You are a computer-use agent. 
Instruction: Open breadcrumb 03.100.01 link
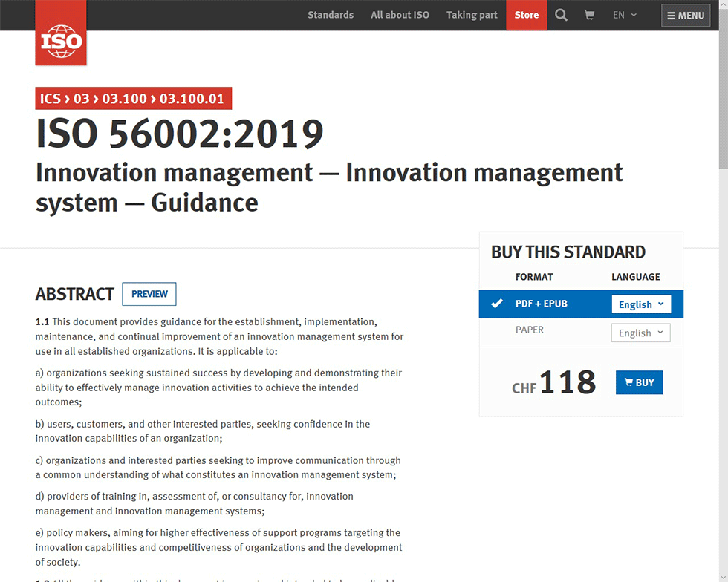tap(192, 99)
